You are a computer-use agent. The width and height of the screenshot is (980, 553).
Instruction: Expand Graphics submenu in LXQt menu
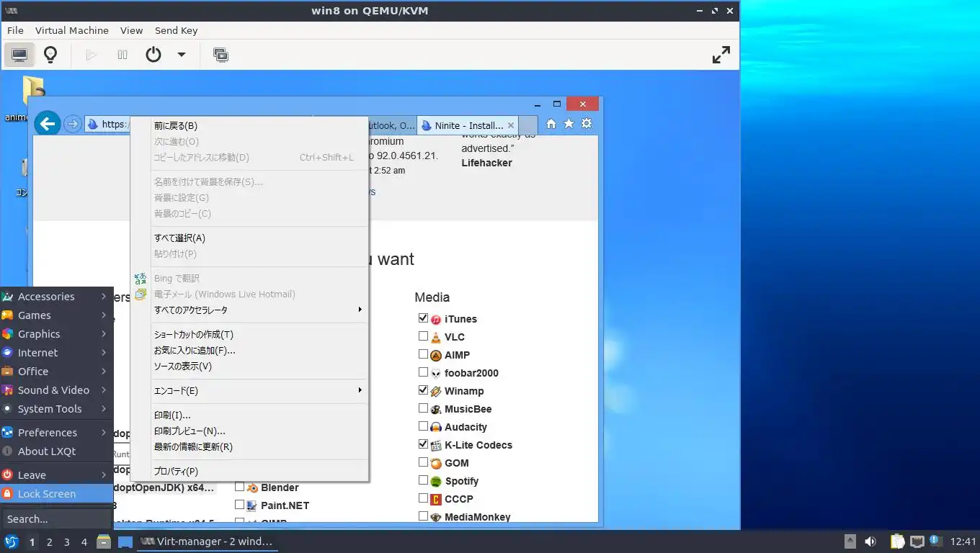point(56,334)
